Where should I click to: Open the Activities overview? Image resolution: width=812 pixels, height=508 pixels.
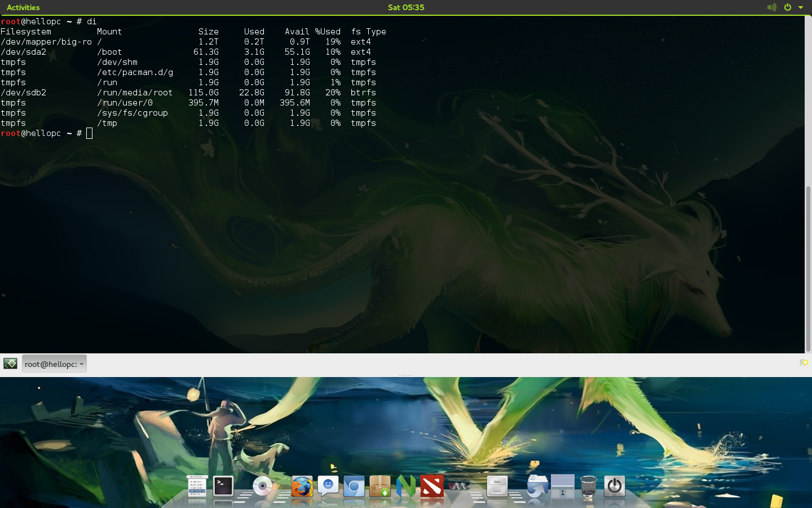coord(23,7)
